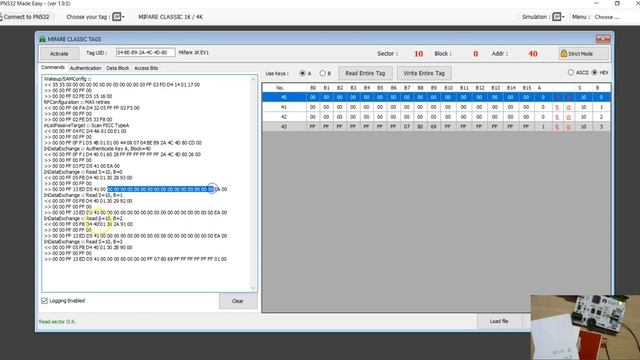Select block row number 43
The width and height of the screenshot is (640, 360).
click(284, 127)
